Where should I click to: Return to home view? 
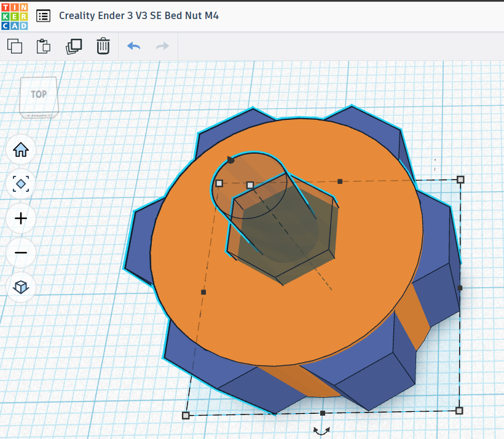click(x=21, y=149)
